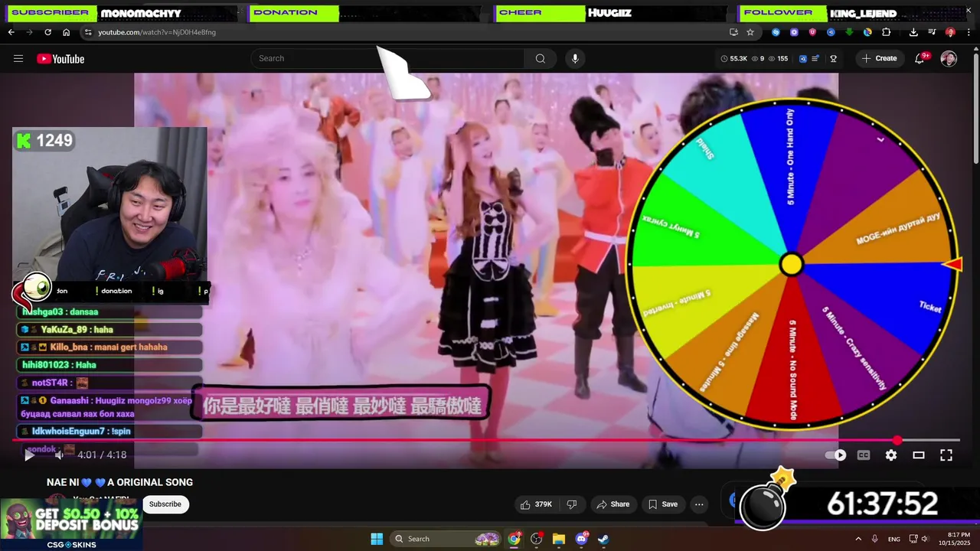980x551 pixels.
Task: Open the Chrome downloads tray
Action: (x=913, y=32)
